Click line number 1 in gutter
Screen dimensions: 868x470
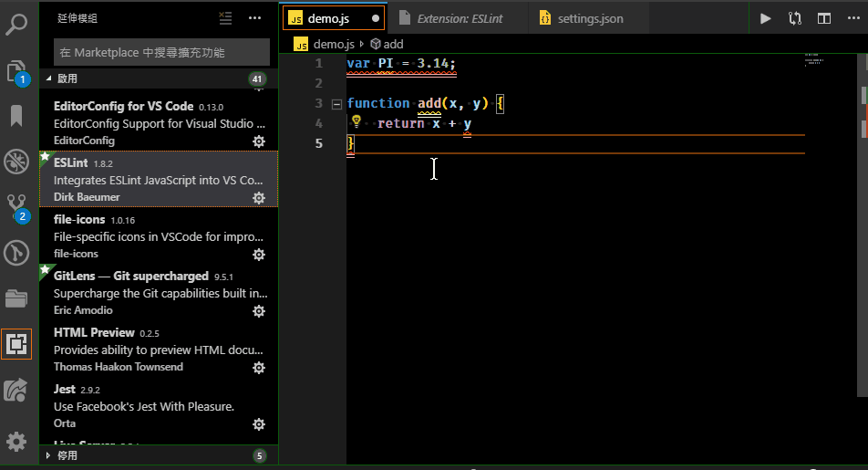(x=319, y=63)
